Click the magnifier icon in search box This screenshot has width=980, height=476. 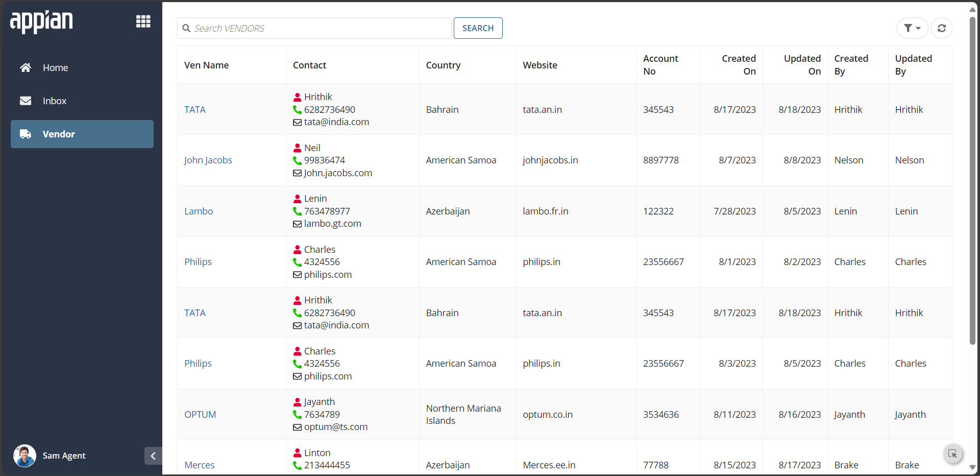tap(186, 28)
